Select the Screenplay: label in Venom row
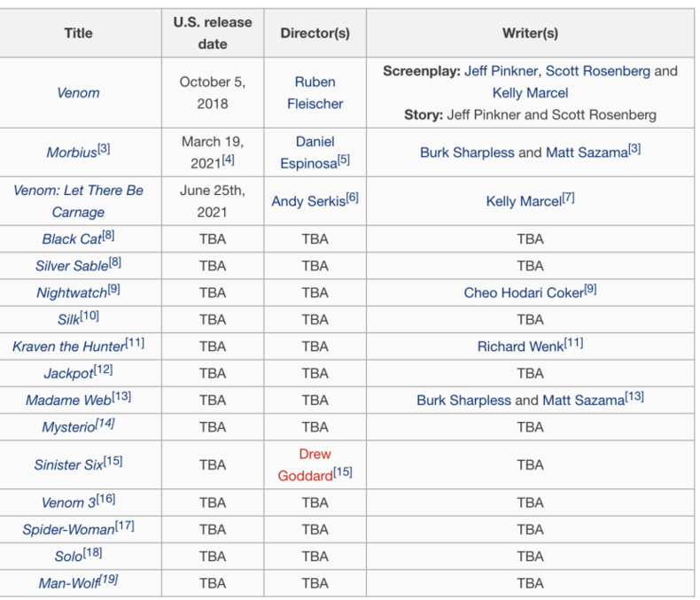The width and height of the screenshot is (700, 600). 422,71
